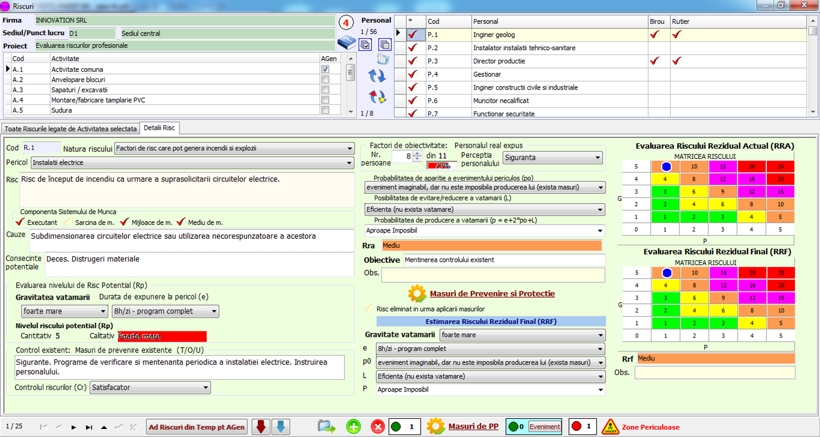Open the blue help book icon

point(346,43)
